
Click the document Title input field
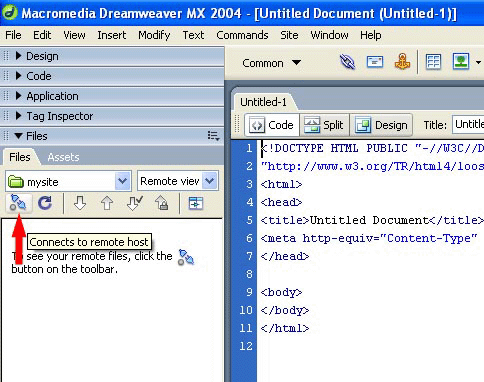468,125
